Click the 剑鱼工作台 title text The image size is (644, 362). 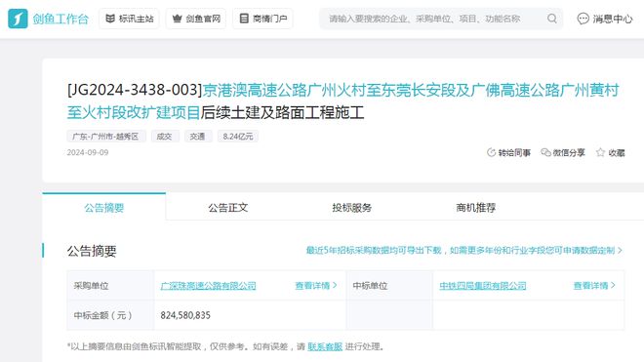tap(60, 19)
